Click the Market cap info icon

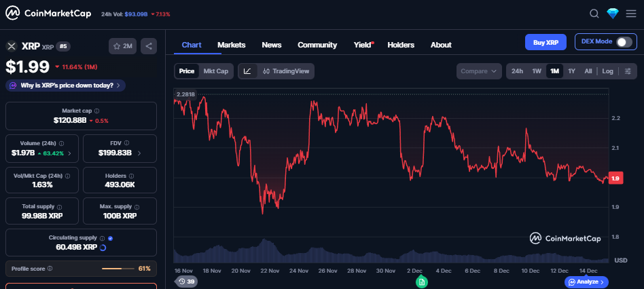pos(96,111)
